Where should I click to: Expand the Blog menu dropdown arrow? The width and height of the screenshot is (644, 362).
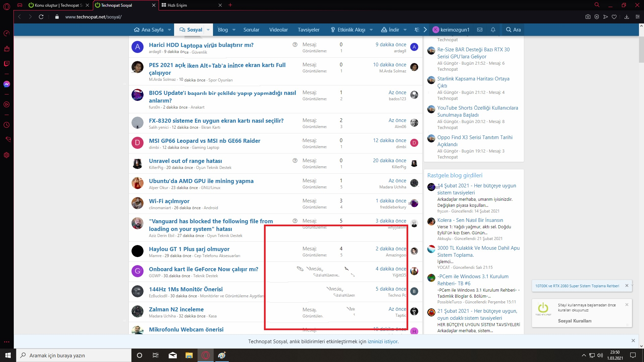tap(234, 29)
